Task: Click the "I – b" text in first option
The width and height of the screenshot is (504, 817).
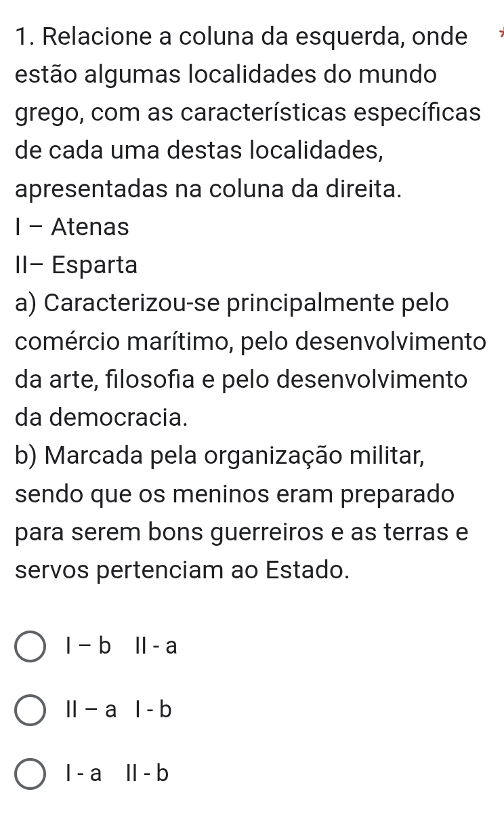Action: click(x=88, y=647)
